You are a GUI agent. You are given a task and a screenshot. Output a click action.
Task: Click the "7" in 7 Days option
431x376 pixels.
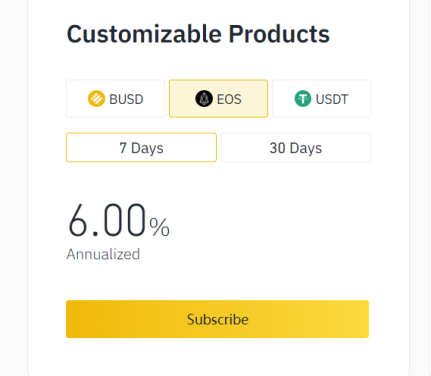[x=123, y=148]
